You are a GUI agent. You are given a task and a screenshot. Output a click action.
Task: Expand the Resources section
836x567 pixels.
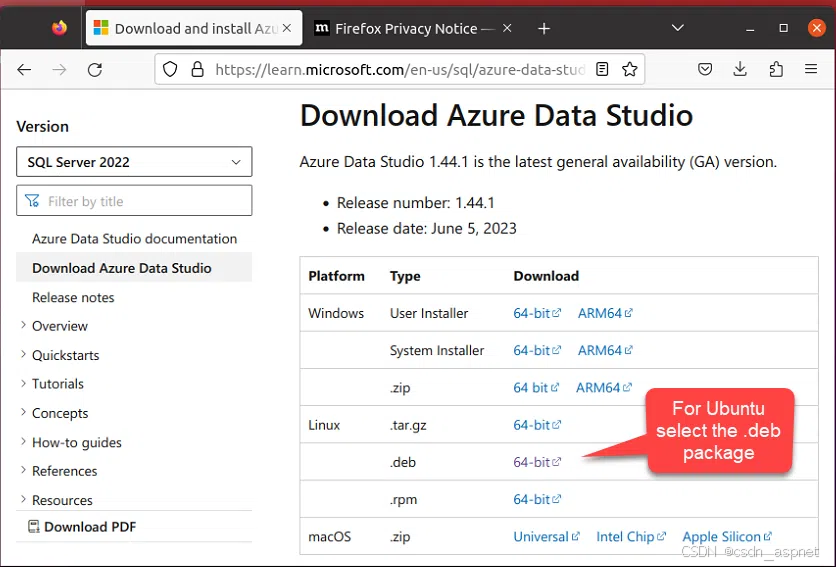click(56, 500)
